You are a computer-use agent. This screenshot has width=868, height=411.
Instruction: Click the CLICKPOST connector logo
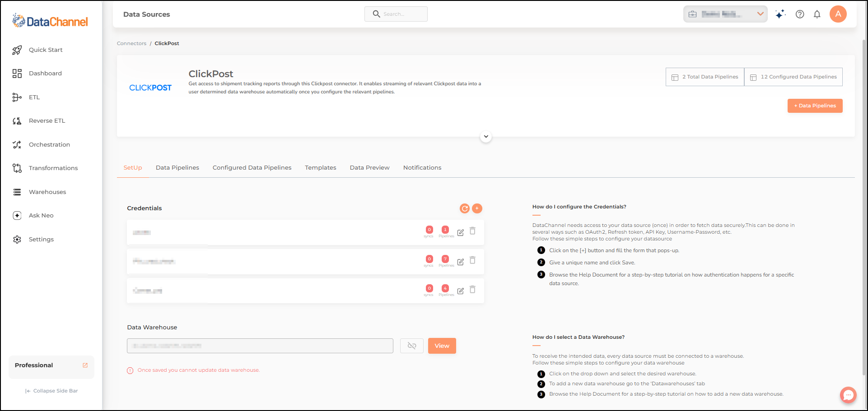(x=150, y=88)
